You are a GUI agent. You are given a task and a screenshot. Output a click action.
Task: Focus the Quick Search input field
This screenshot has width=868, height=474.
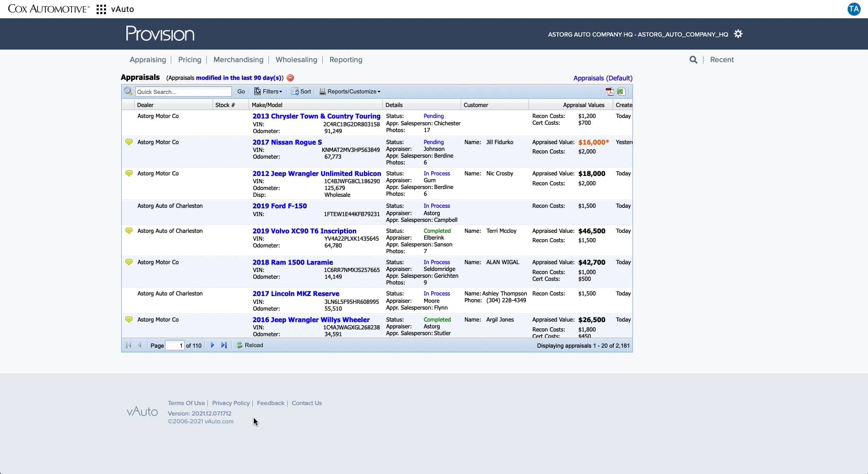[183, 92]
